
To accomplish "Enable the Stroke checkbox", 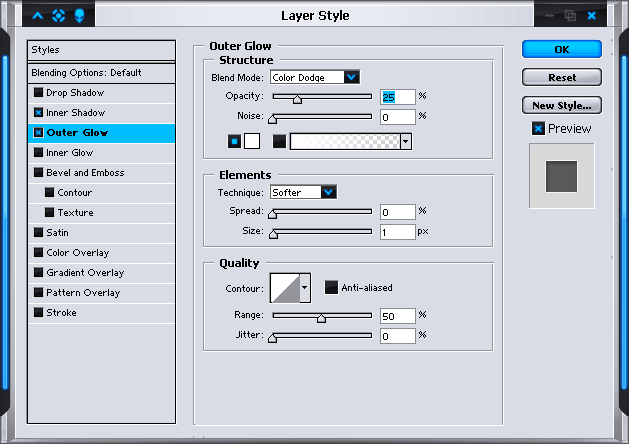I will [39, 312].
